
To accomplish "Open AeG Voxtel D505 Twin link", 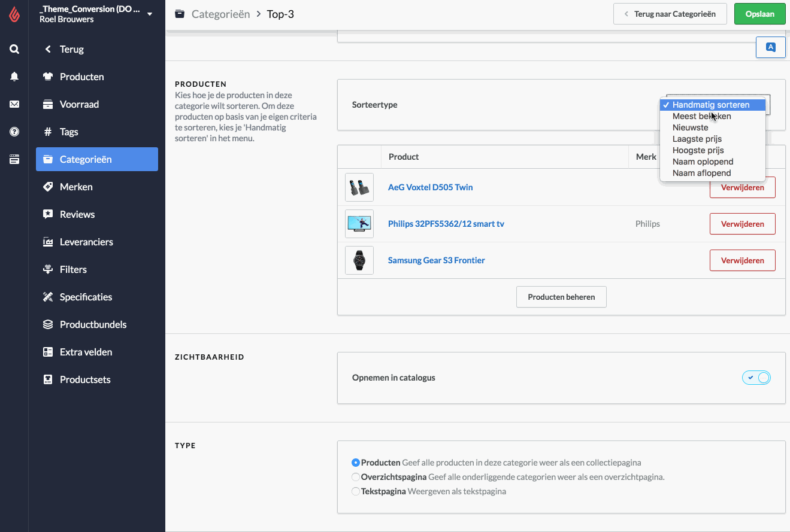I will (x=430, y=187).
